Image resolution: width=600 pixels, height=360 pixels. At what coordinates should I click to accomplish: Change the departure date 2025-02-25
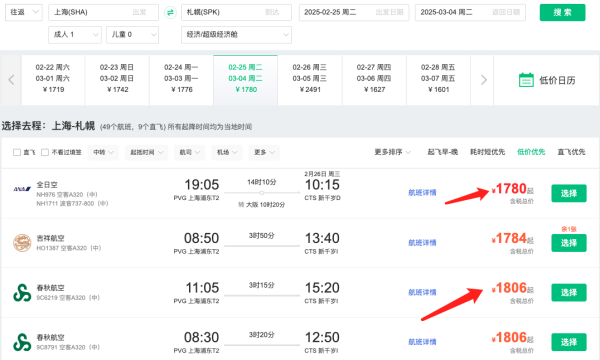point(354,12)
